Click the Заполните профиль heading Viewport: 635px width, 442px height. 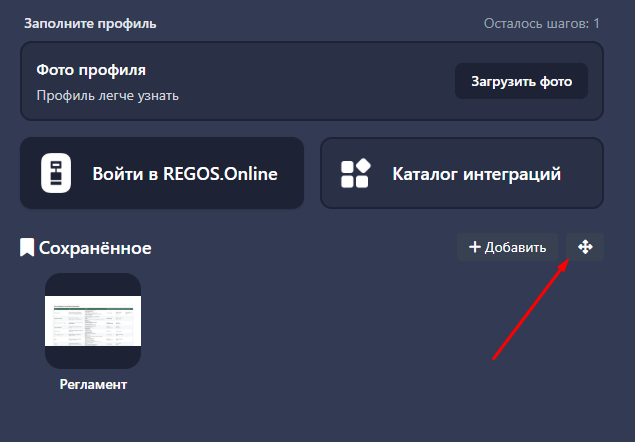[90, 22]
